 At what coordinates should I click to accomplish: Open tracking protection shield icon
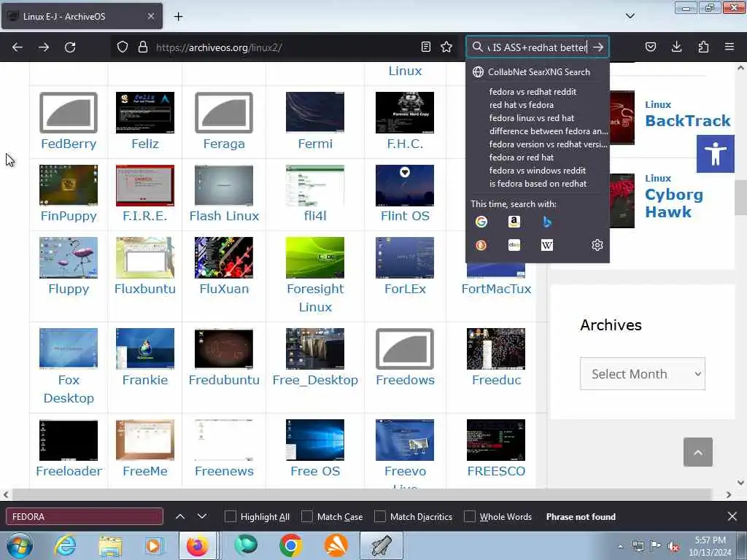(x=123, y=47)
